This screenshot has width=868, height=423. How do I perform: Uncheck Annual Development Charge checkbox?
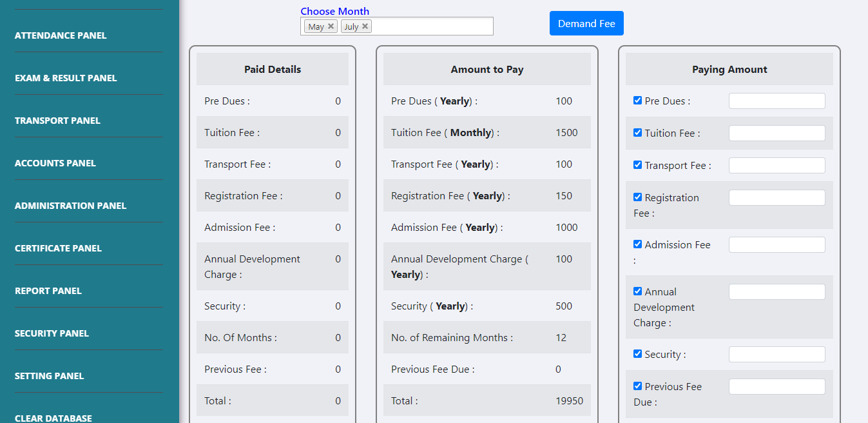coord(637,291)
